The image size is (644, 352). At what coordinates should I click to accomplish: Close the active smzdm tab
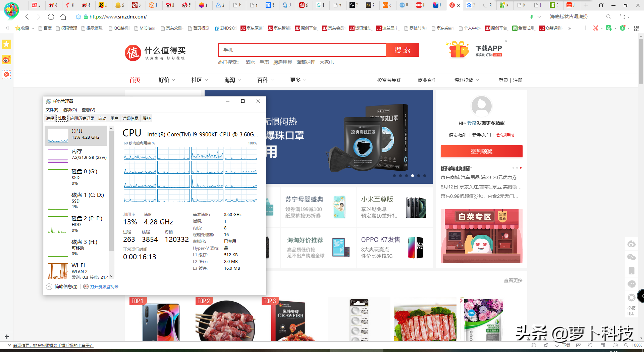[x=459, y=5]
